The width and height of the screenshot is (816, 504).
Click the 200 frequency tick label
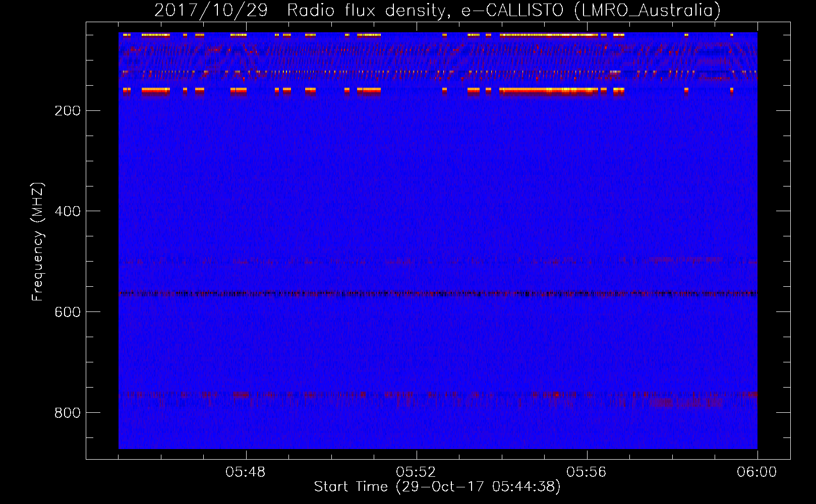click(68, 111)
